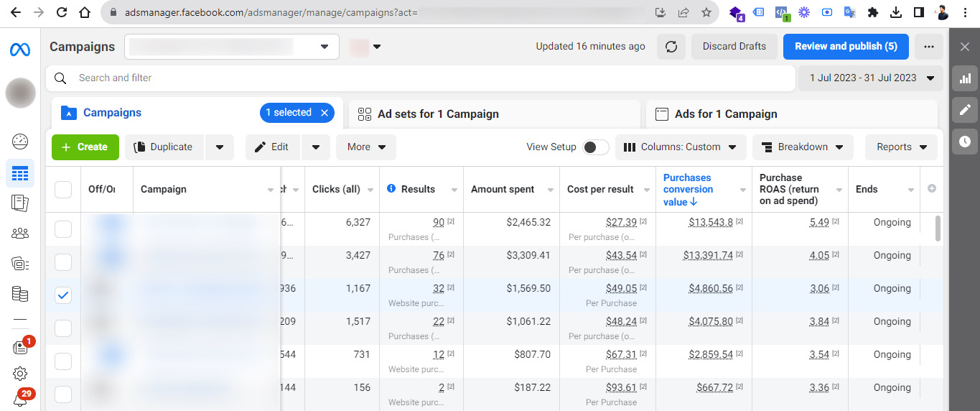Open Settings gear in left sidebar
The width and height of the screenshot is (980, 411).
(20, 374)
